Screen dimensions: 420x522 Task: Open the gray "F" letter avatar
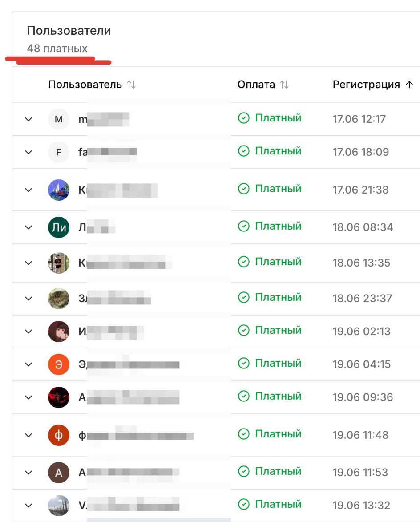coord(59,152)
